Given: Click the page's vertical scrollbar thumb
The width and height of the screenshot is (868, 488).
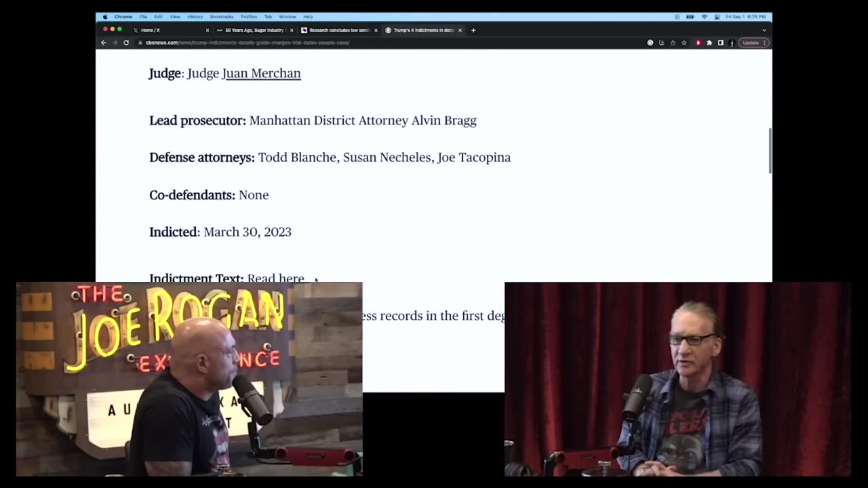Looking at the screenshot, I should pos(770,150).
